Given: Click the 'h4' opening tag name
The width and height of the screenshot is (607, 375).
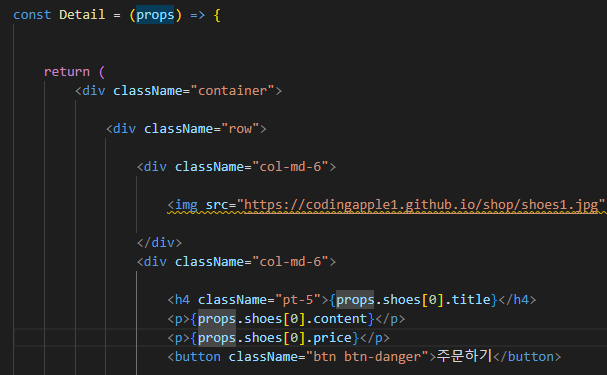Looking at the screenshot, I should click(182, 300).
